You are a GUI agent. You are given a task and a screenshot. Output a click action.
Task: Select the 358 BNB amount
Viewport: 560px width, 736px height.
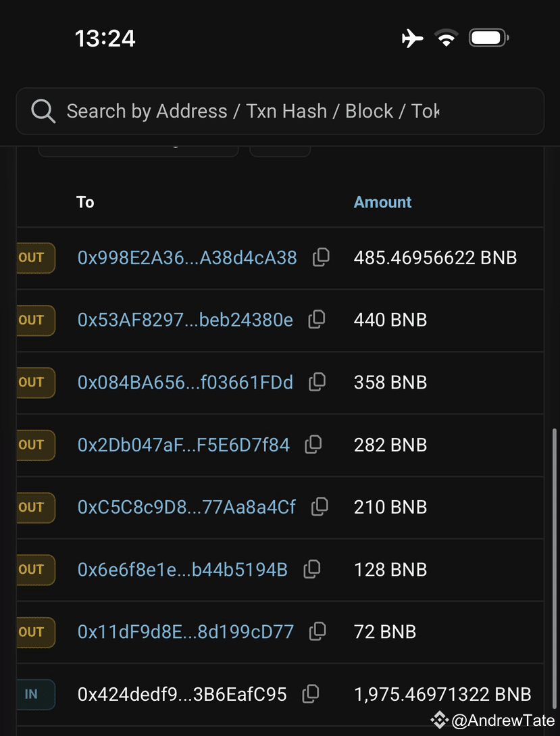390,383
